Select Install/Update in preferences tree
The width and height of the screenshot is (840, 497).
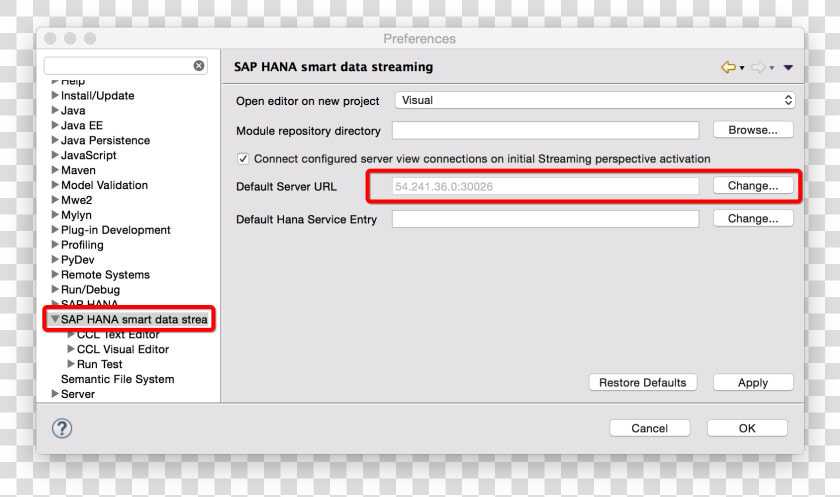98,95
